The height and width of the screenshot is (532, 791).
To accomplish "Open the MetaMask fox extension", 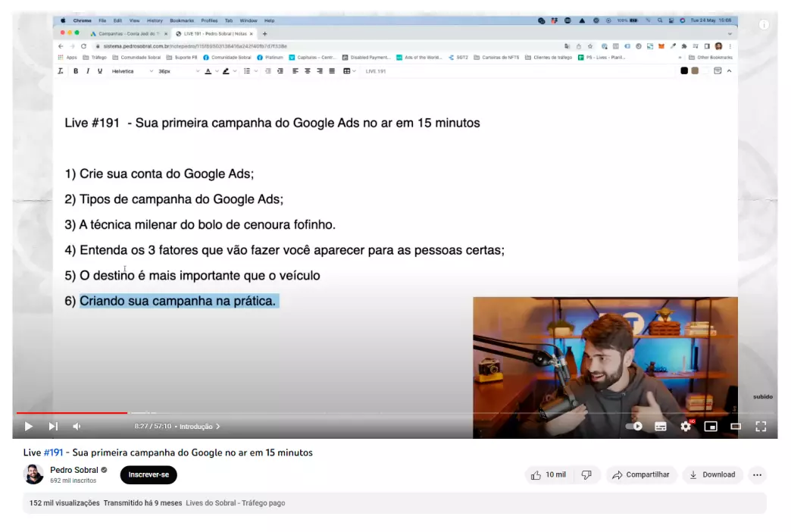I will pyautogui.click(x=661, y=46).
